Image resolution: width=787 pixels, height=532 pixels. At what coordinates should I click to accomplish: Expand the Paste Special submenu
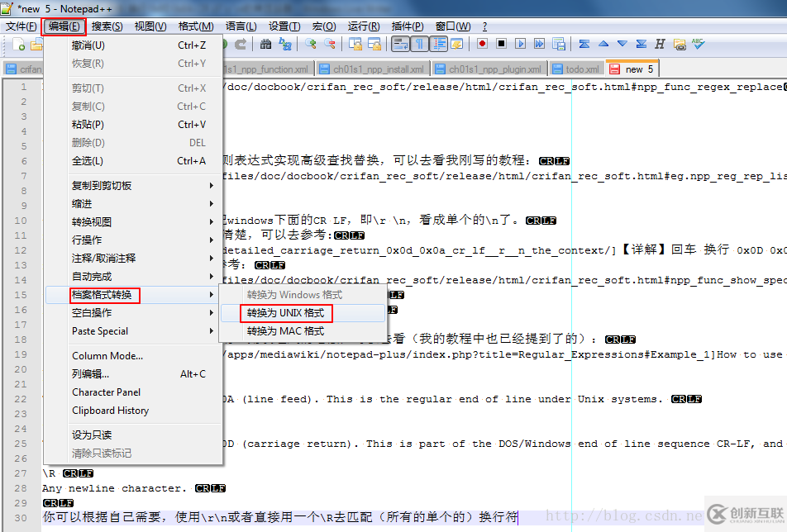click(134, 331)
